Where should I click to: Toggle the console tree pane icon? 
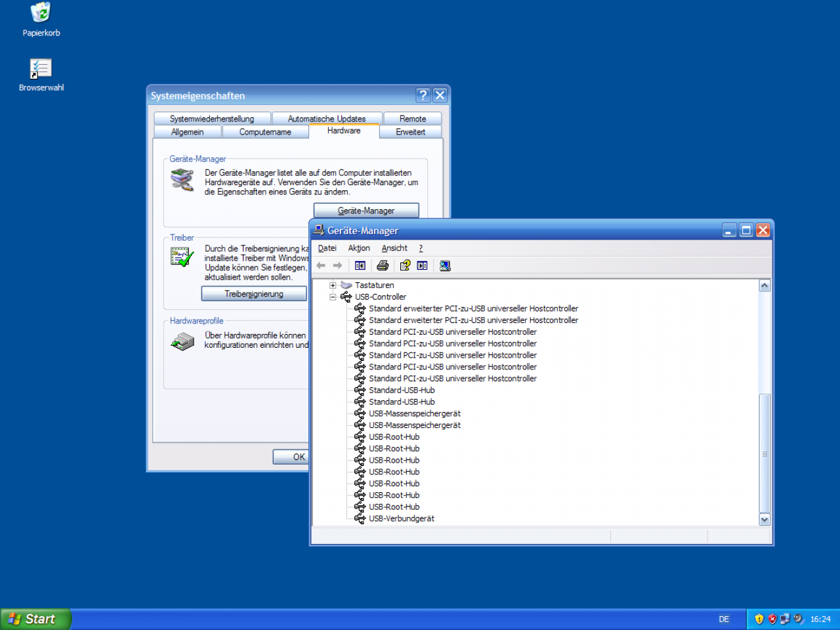(360, 266)
